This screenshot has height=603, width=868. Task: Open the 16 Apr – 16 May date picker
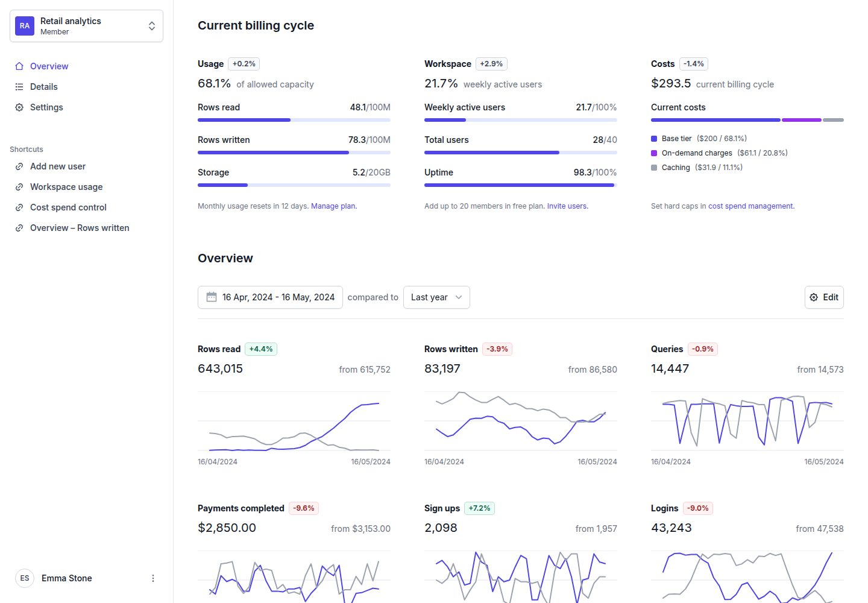coord(270,297)
